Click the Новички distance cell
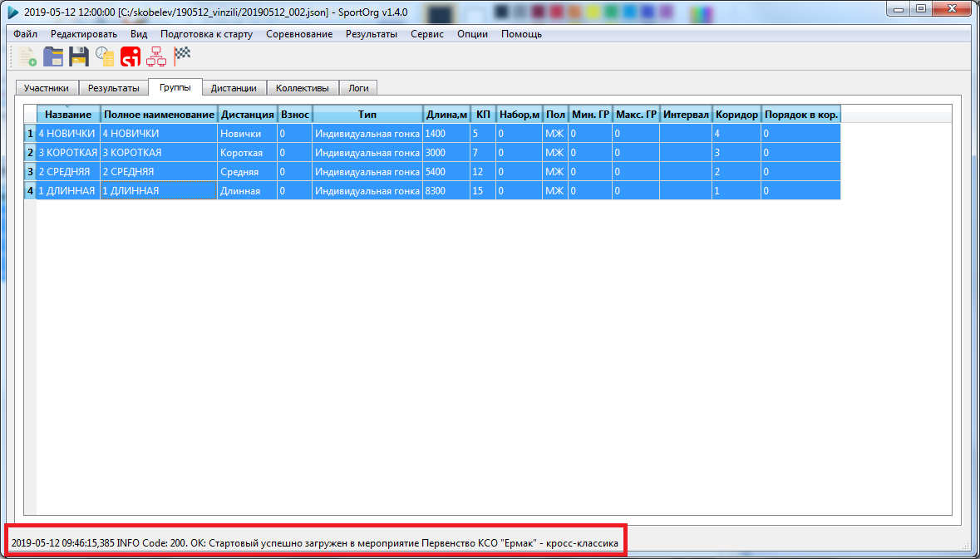Viewport: 980px width, 559px height. pos(248,134)
